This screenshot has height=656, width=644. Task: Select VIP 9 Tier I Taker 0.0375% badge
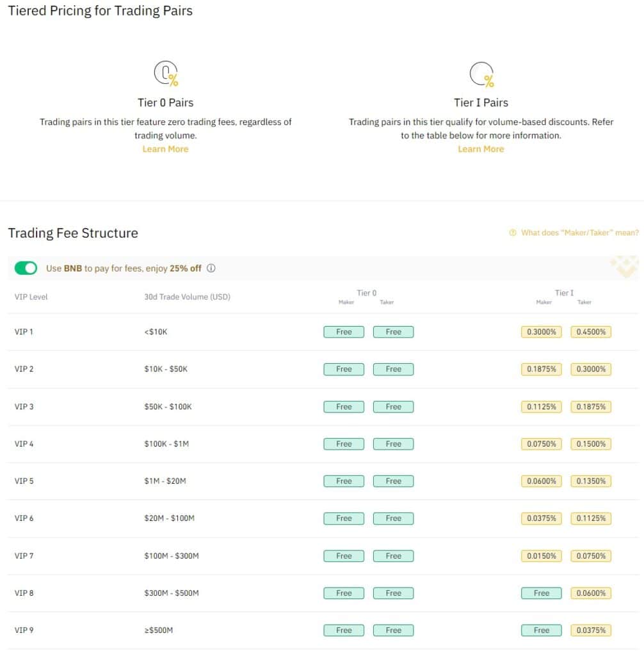pos(590,630)
